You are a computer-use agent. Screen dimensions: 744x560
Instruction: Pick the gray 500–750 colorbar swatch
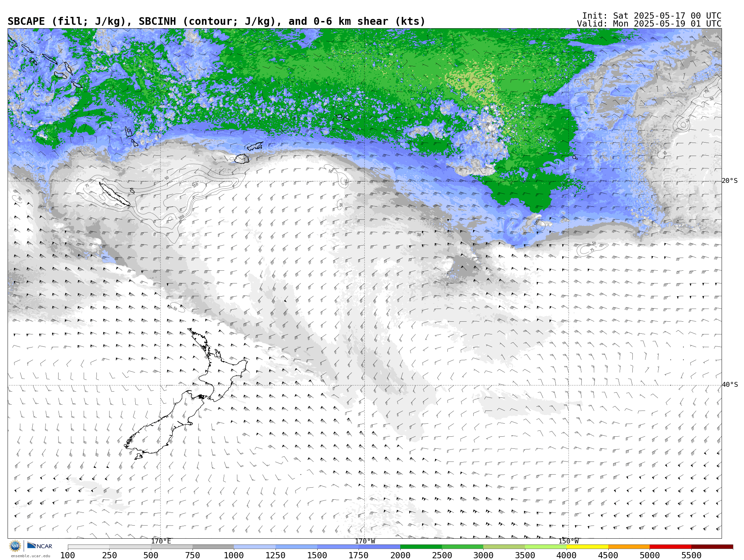172,547
